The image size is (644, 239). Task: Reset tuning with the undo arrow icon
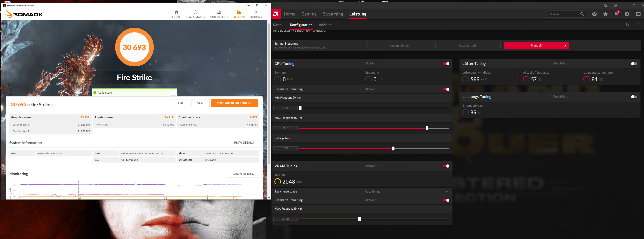[627, 25]
